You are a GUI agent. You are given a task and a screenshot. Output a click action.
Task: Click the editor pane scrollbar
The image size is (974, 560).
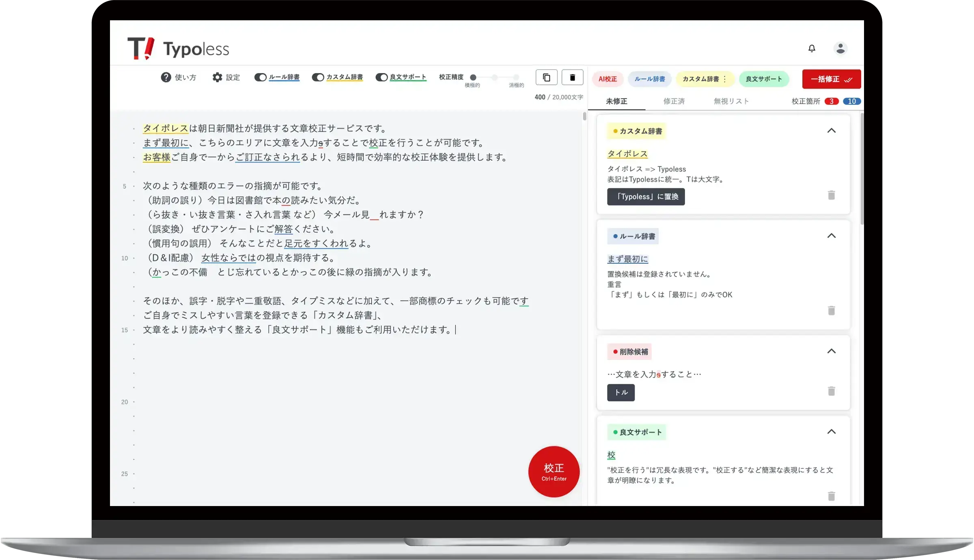584,116
